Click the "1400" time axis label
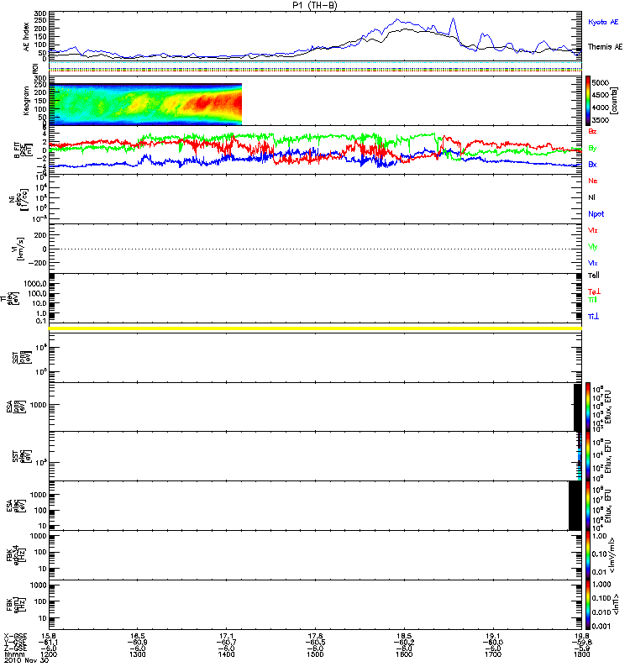The height and width of the screenshot is (672, 630). [226, 654]
